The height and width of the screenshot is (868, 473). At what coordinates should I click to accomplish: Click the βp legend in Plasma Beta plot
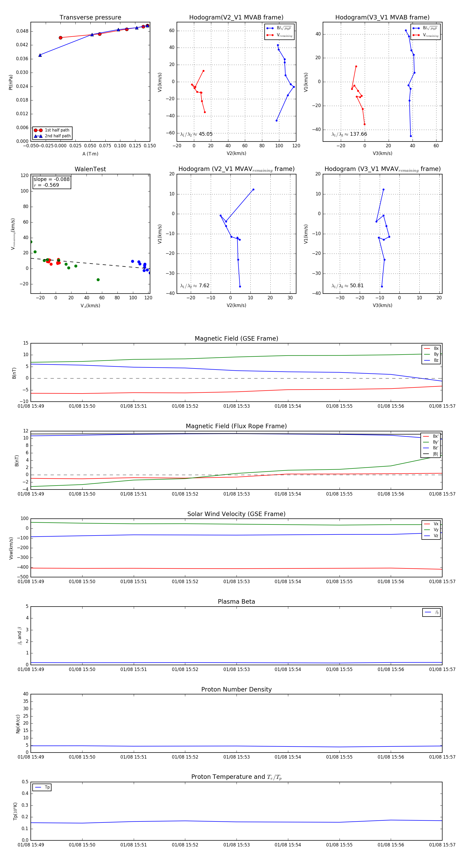pos(431,612)
